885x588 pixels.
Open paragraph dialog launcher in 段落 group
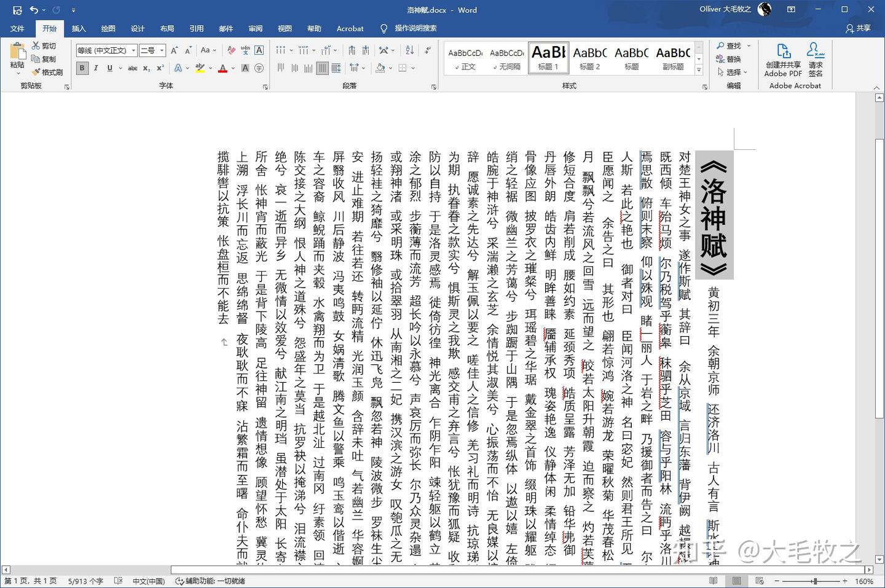click(434, 87)
